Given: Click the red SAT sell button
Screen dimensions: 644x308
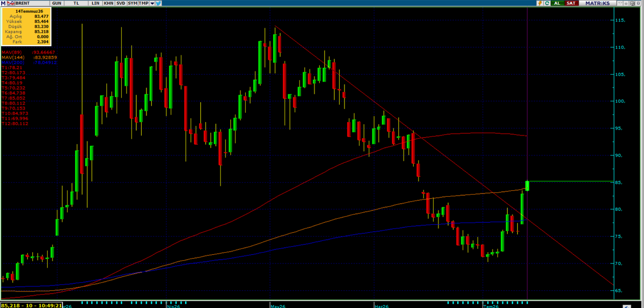Looking at the screenshot, I should tap(571, 3).
